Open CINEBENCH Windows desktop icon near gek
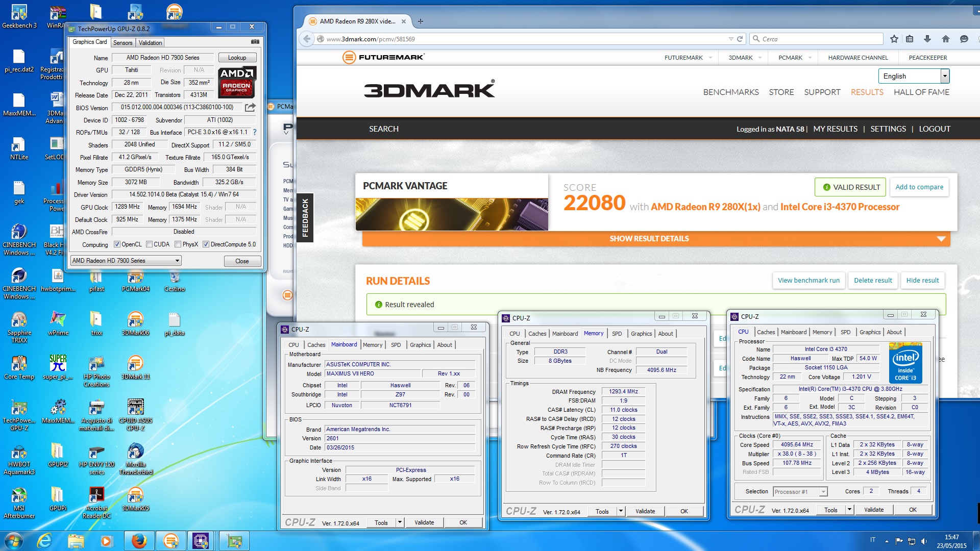Image resolution: width=980 pixels, height=551 pixels. 19,239
